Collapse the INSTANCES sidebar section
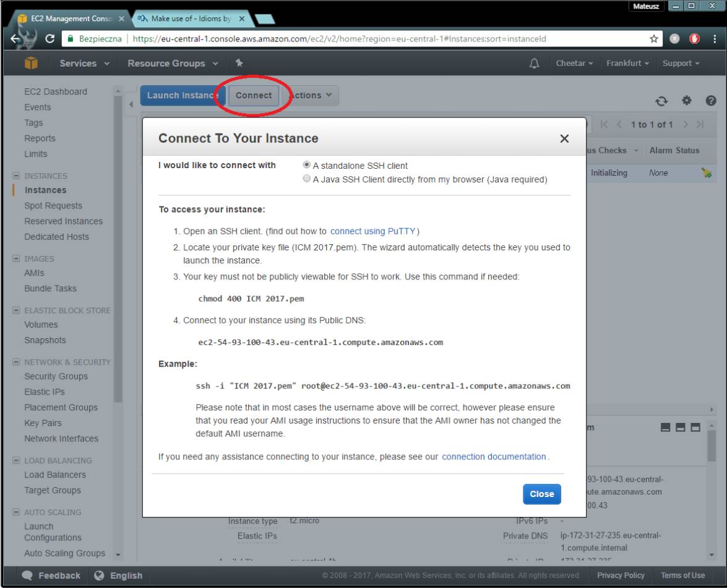 pyautogui.click(x=16, y=176)
